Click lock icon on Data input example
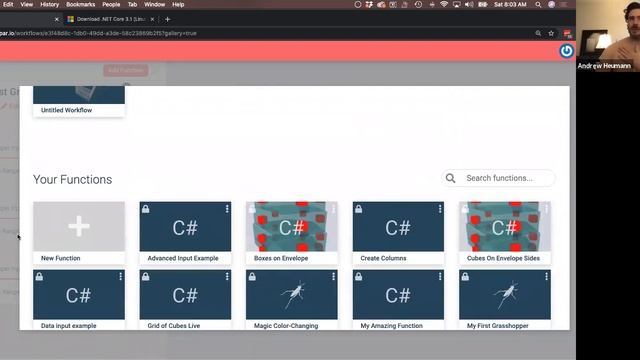Image resolution: width=640 pixels, height=360 pixels. pos(39,277)
